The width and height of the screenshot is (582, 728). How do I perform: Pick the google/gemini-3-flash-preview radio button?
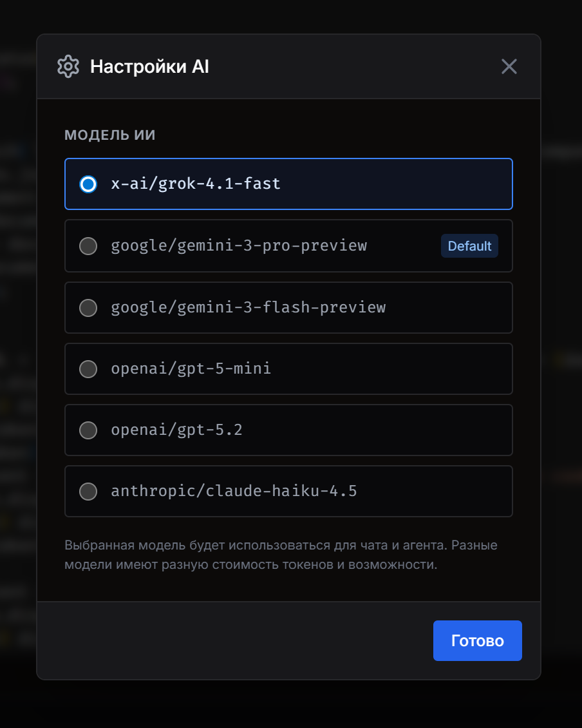88,308
